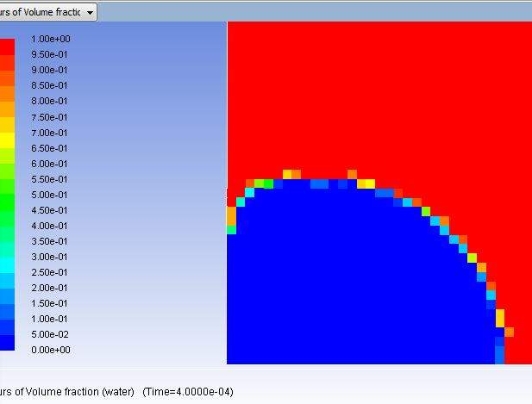Click the 1.00e+00 legend value
The height and width of the screenshot is (404, 532).
[51, 39]
